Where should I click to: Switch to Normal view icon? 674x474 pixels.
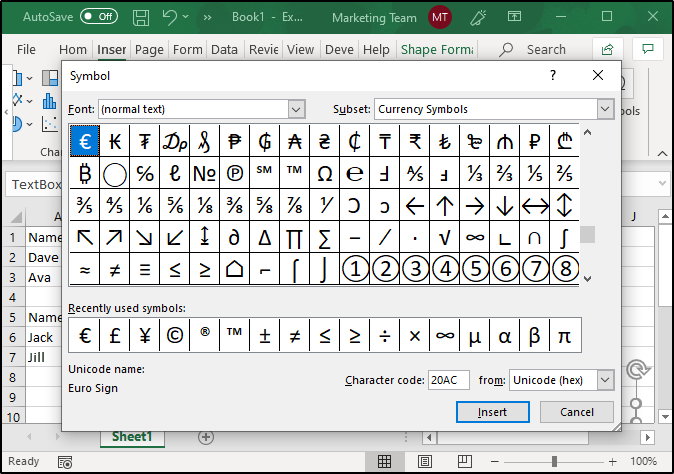(384, 462)
